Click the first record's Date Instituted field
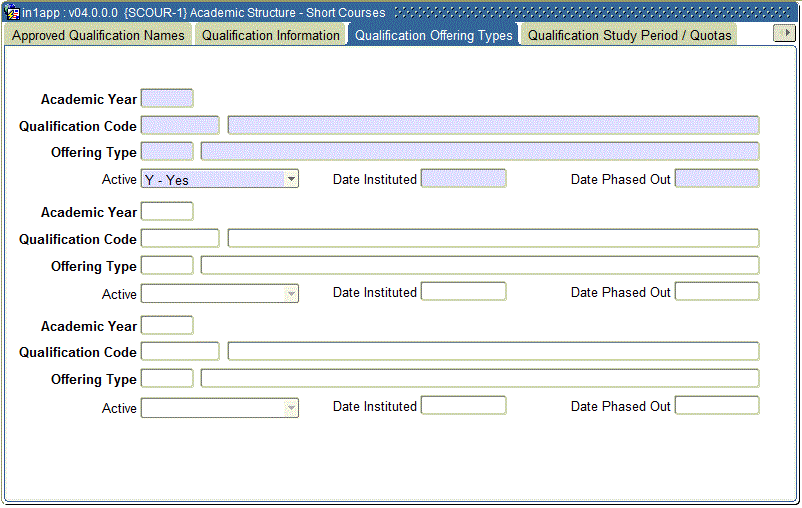802x508 pixels. click(x=463, y=179)
